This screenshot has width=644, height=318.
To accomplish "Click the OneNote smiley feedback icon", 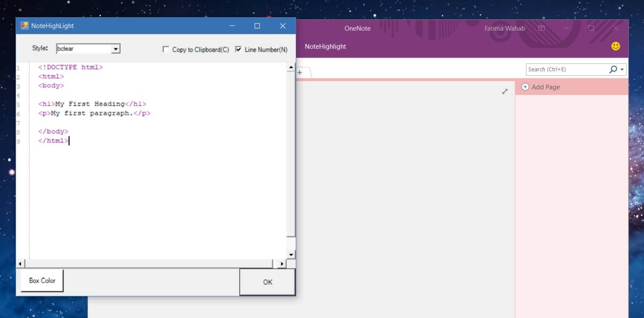I will [x=616, y=46].
